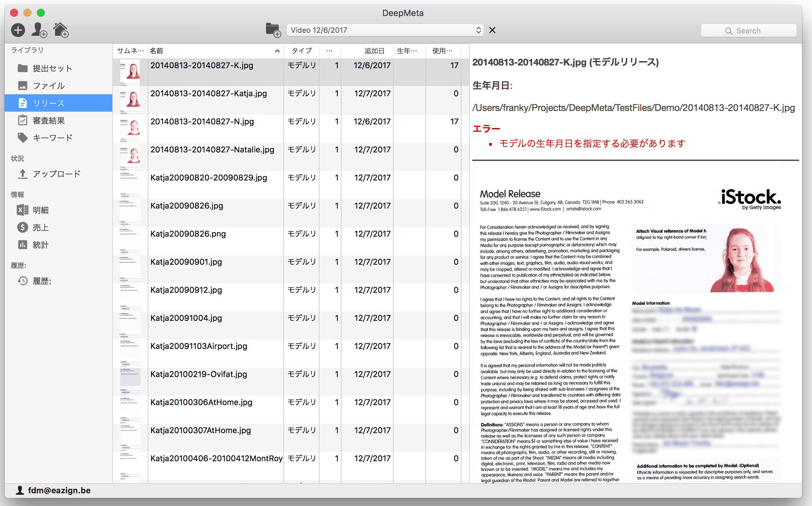
Task: Open 履歴 history item in sidebar
Action: pyautogui.click(x=58, y=281)
